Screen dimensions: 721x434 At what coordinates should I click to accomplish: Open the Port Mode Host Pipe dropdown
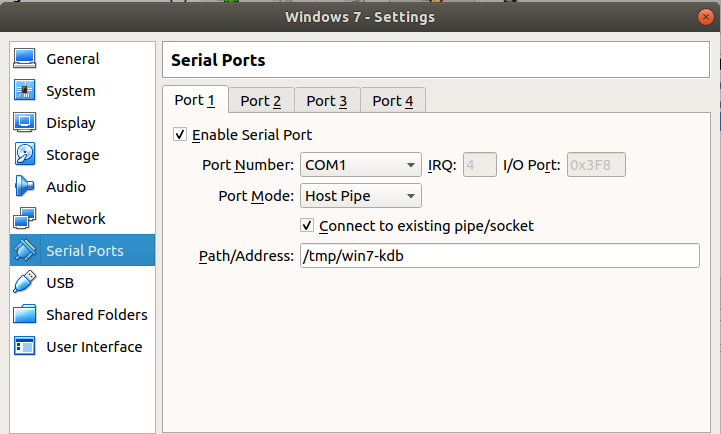(360, 196)
